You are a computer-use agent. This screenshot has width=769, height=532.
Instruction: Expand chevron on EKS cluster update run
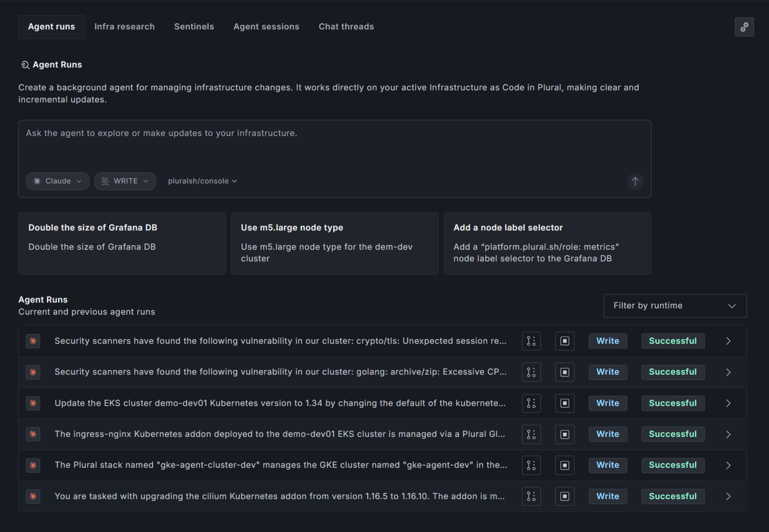(x=728, y=403)
